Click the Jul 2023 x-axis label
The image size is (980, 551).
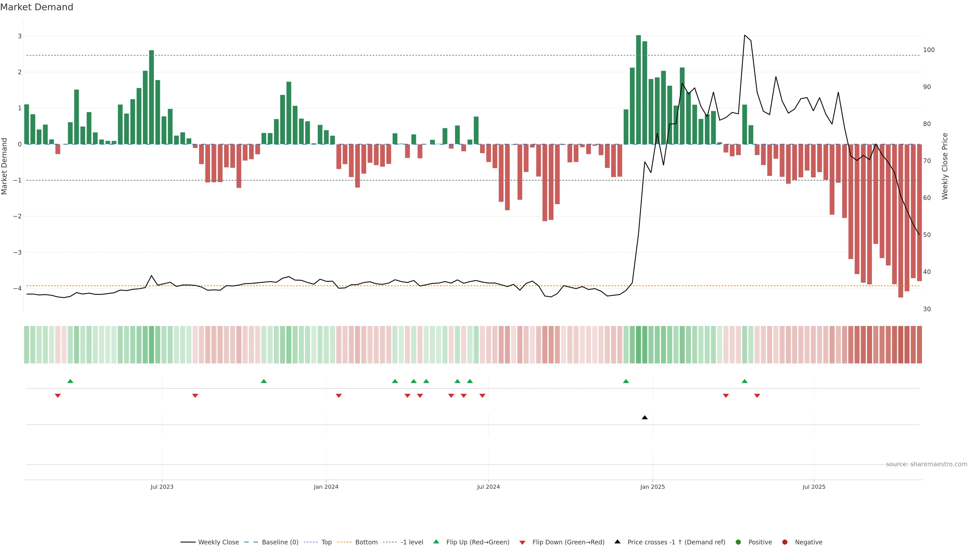coord(162,487)
